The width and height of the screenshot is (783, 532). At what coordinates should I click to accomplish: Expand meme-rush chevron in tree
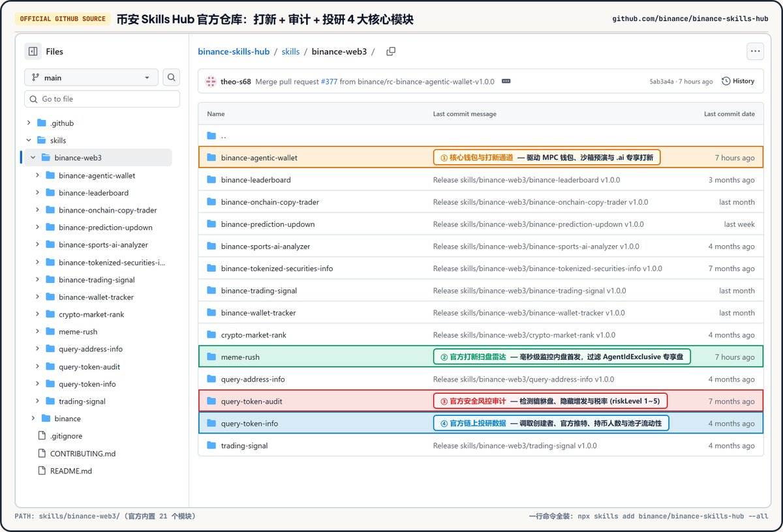[x=37, y=332]
